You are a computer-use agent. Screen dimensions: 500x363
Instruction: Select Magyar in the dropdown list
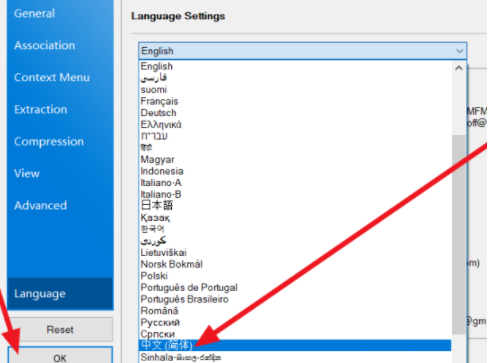click(x=295, y=160)
